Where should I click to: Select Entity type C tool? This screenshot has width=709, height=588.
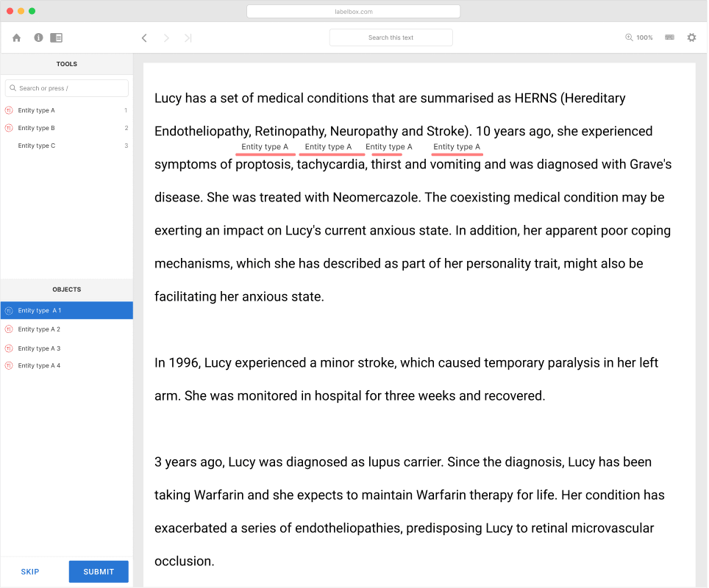(66, 146)
